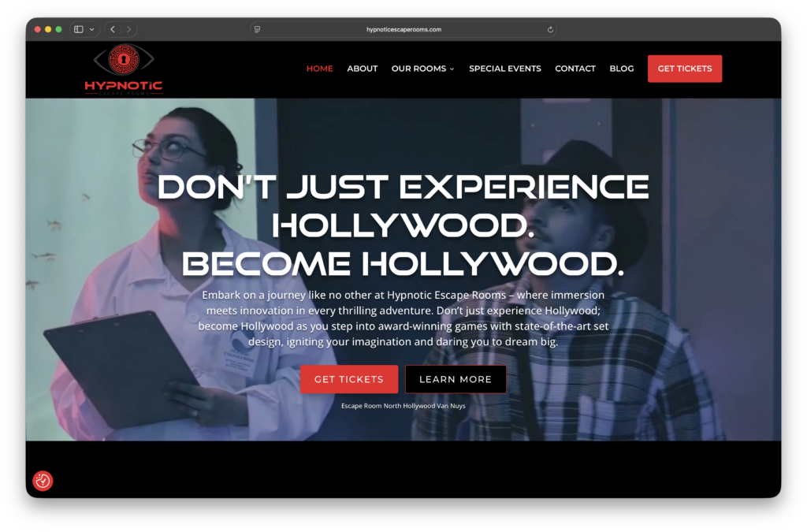The height and width of the screenshot is (532, 807).
Task: Visit the BLOG section
Action: pyautogui.click(x=622, y=69)
